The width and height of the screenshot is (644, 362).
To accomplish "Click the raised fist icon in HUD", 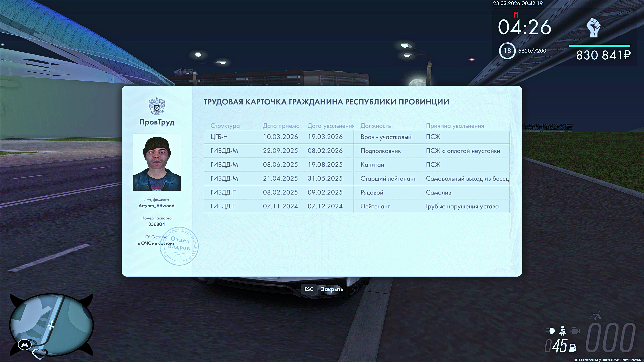I will click(594, 27).
